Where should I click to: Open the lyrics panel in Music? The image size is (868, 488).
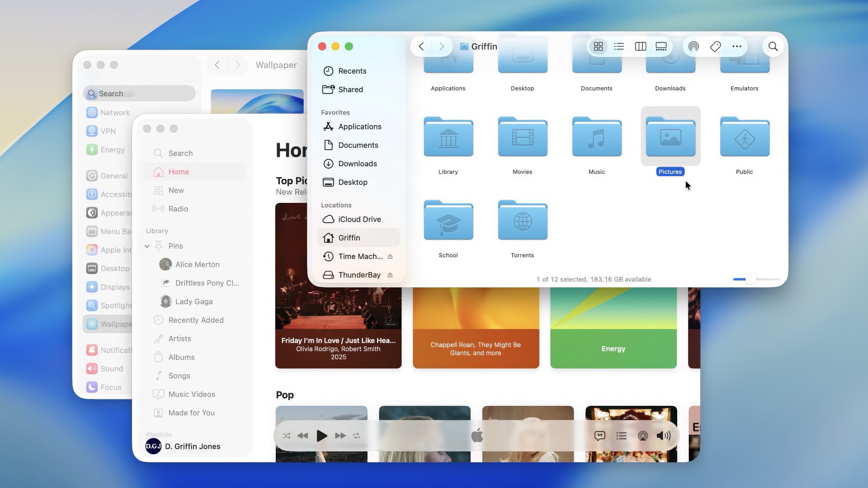tap(599, 436)
